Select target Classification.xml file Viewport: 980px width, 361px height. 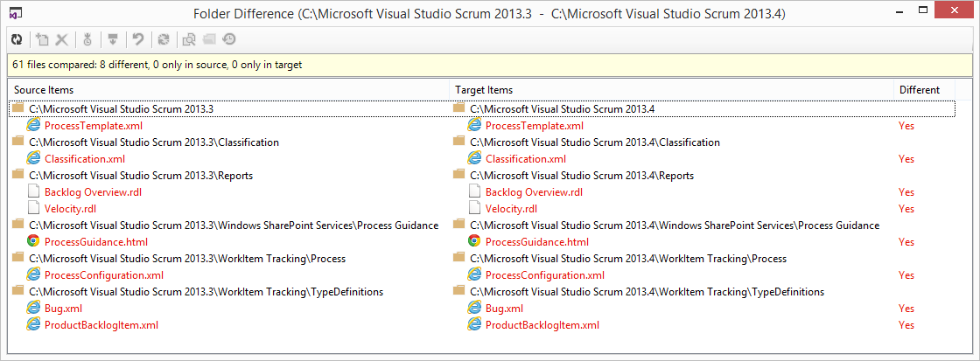pos(525,159)
